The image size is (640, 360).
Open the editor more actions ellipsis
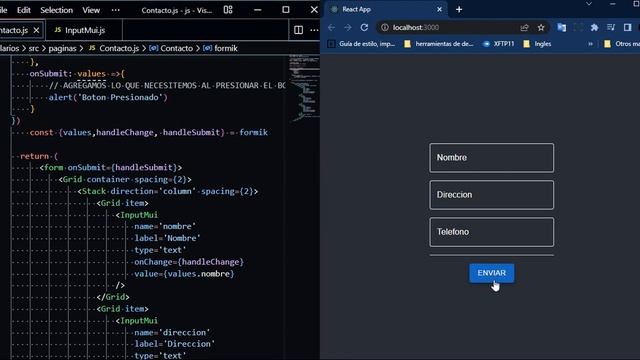click(x=314, y=30)
